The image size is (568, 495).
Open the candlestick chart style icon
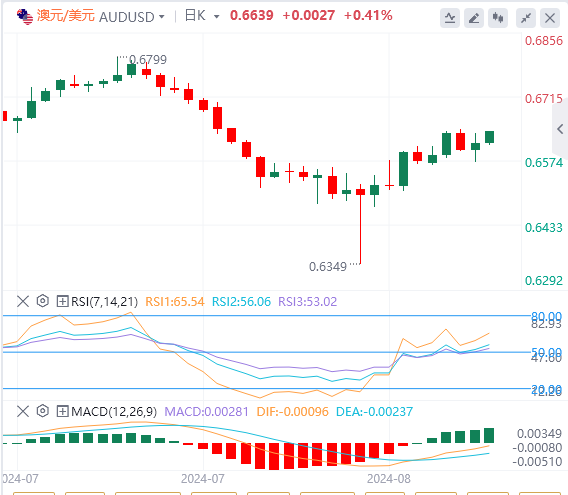(x=498, y=18)
